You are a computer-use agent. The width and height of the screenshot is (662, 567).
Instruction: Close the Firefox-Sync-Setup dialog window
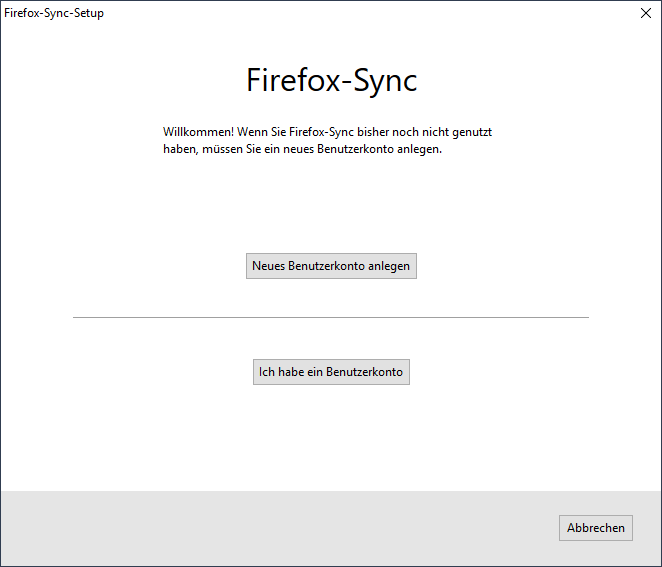pos(646,13)
